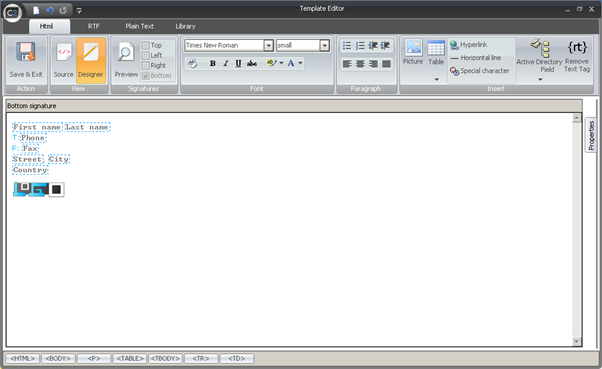Expand the Properties side panel
This screenshot has height=369, width=602.
pos(591,135)
